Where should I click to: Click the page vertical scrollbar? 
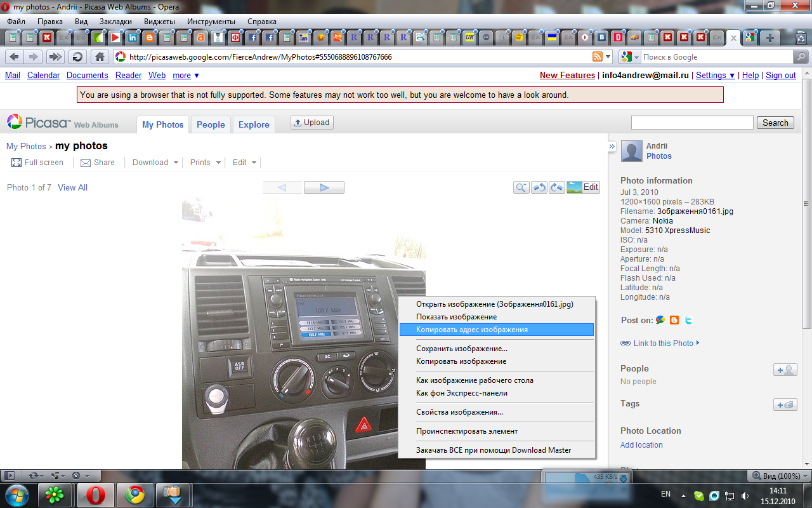tap(806, 268)
